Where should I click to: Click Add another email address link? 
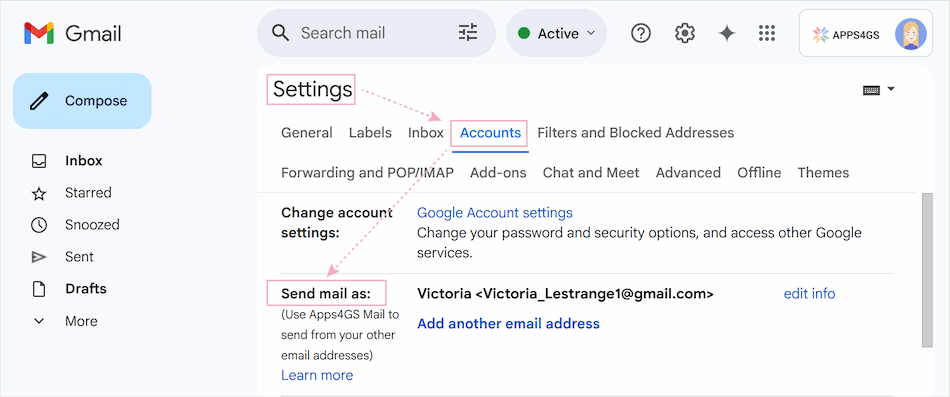tap(508, 324)
